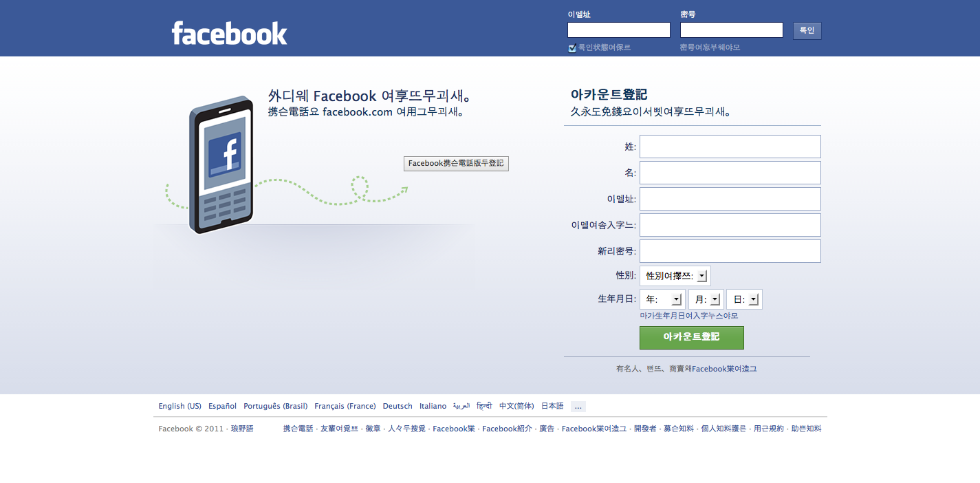Toggle the keep-me-logged-in checkbox under email field
Image resolution: width=980 pixels, height=483 pixels.
pos(572,48)
